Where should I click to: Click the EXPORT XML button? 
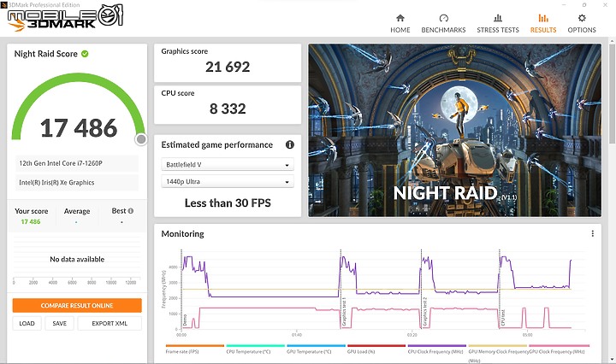pyautogui.click(x=110, y=323)
